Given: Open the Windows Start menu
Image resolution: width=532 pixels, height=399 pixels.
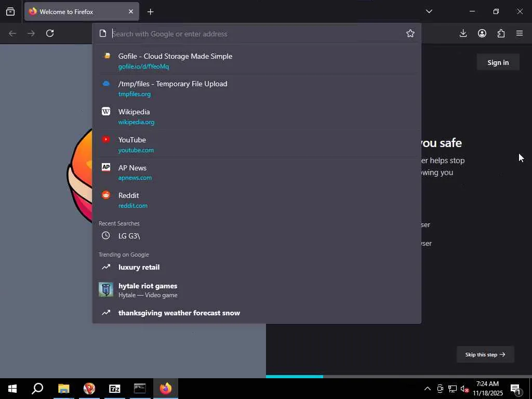Looking at the screenshot, I should click(12, 389).
